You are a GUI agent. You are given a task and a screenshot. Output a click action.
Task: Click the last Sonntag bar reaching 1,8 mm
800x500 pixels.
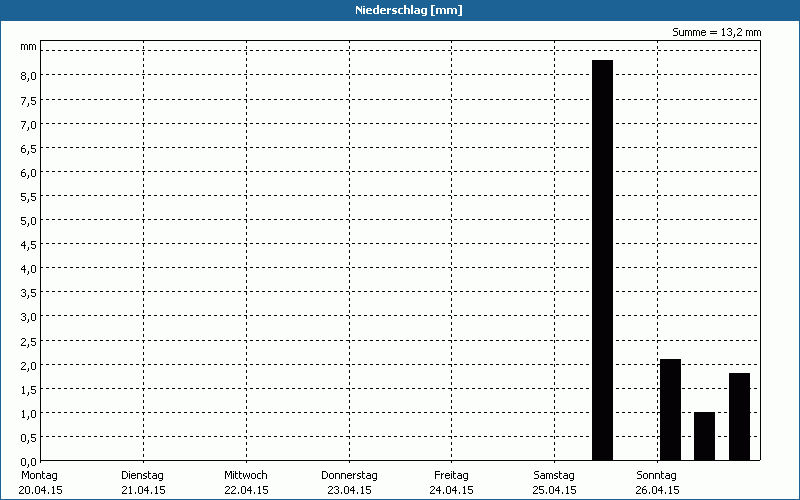point(739,417)
